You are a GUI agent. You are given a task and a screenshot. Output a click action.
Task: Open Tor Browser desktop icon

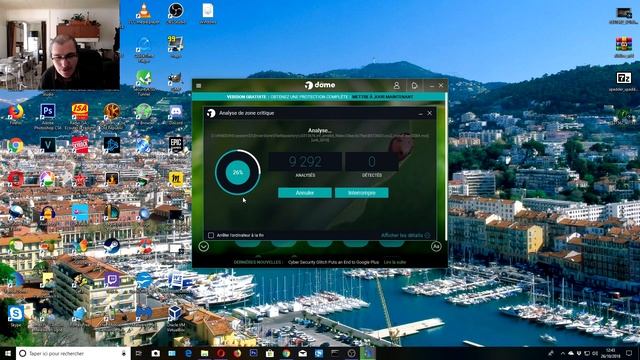[x=144, y=114]
